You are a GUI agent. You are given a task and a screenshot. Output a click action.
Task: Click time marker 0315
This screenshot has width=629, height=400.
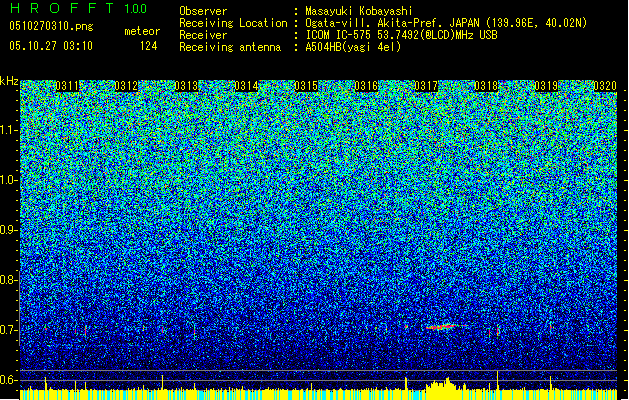[x=306, y=86]
